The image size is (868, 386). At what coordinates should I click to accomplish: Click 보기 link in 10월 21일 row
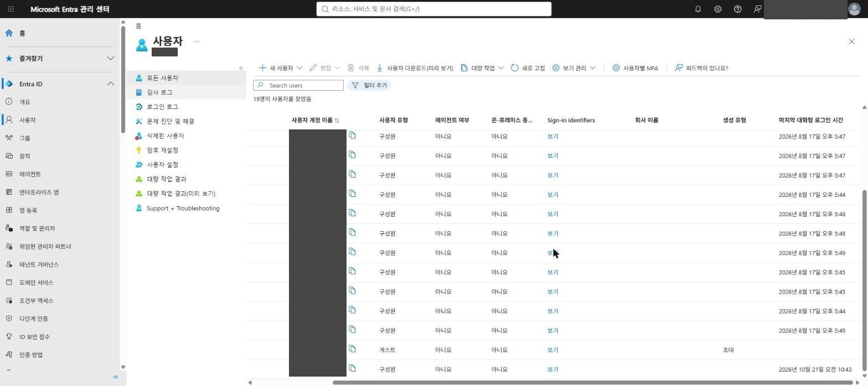552,369
